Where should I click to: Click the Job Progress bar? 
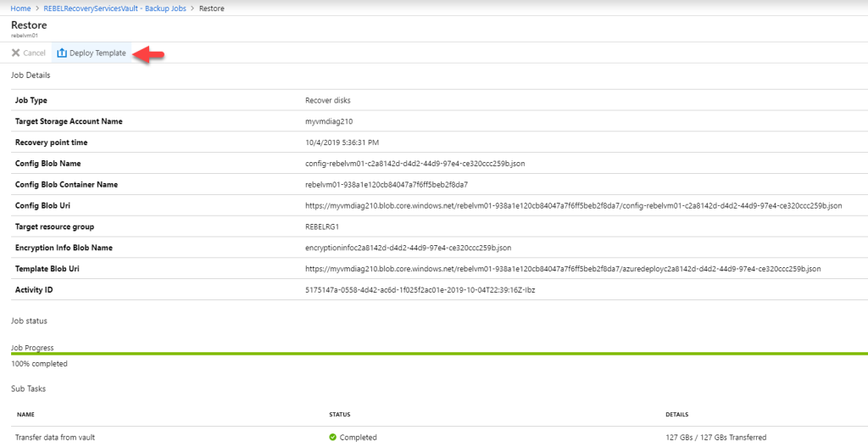pyautogui.click(x=434, y=353)
